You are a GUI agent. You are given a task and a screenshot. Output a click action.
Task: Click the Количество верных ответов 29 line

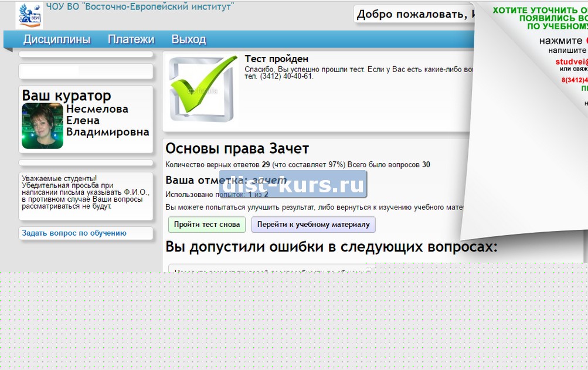click(298, 164)
